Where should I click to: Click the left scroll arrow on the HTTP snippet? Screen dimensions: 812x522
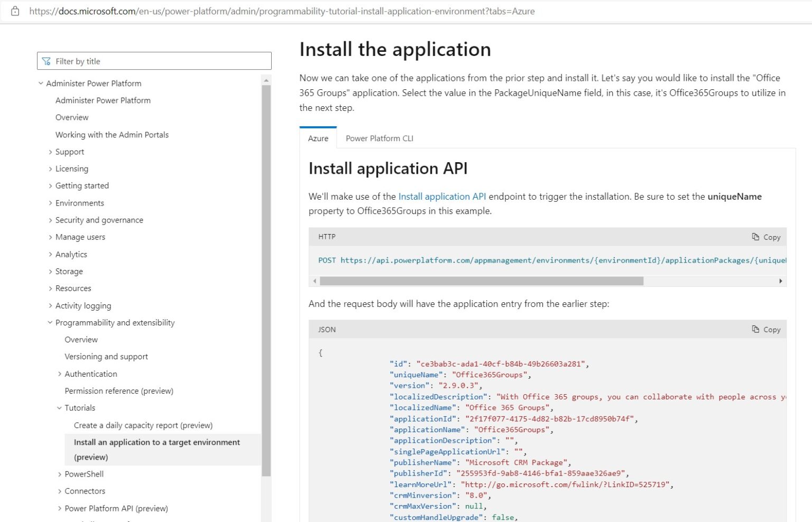tap(315, 281)
